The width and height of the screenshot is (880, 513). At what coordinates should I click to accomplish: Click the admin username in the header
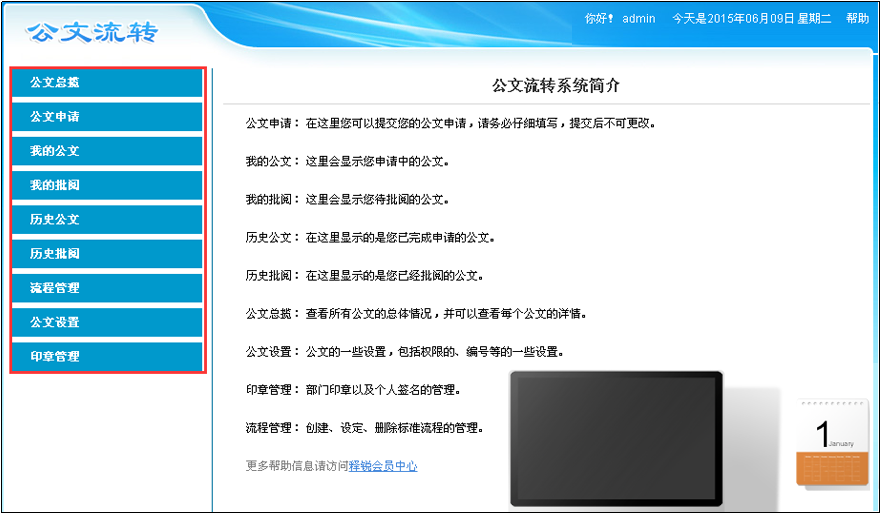638,18
